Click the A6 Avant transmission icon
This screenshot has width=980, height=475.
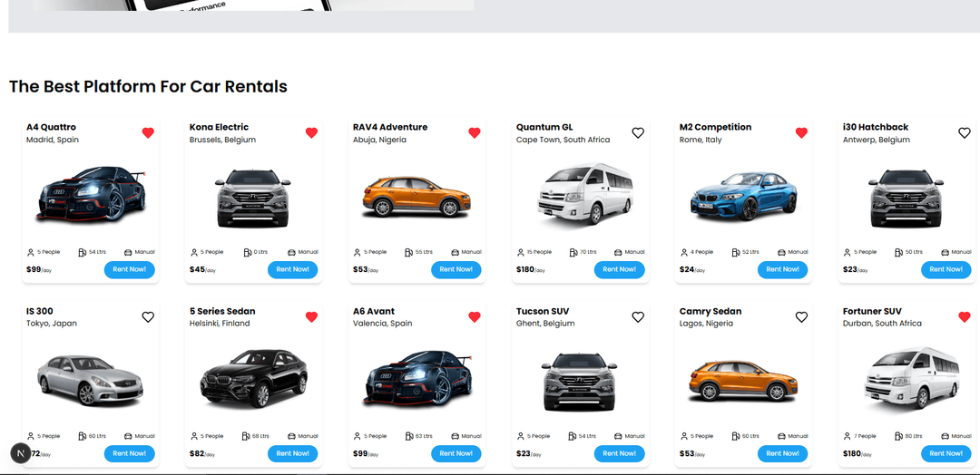coord(455,436)
